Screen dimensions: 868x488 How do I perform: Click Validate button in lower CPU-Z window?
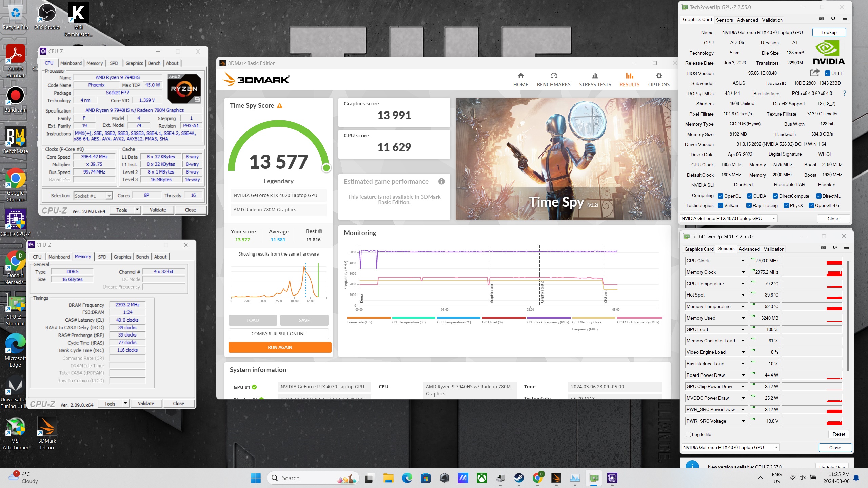[x=146, y=403]
